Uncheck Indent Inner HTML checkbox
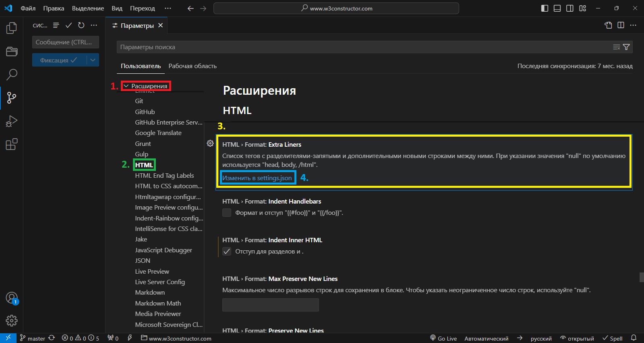This screenshot has width=644, height=343. 227,252
